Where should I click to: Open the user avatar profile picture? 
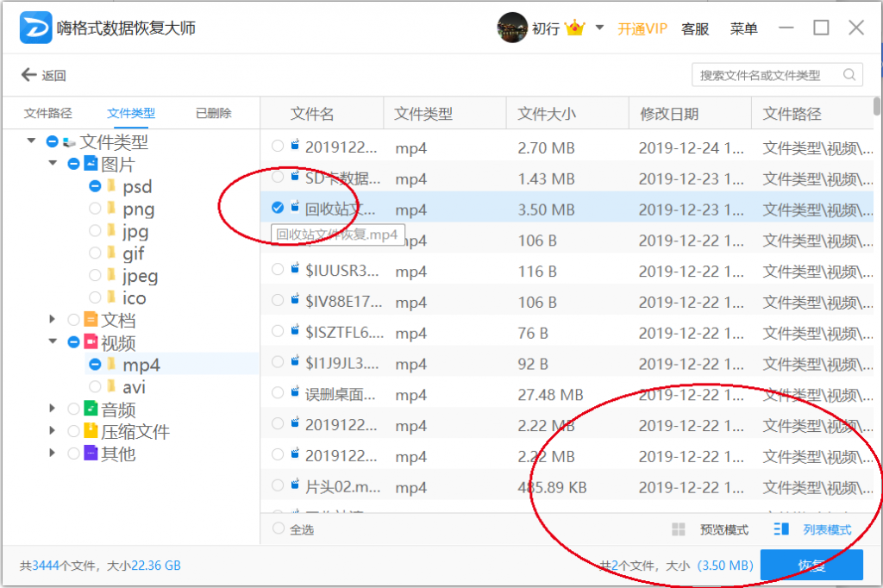click(512, 28)
